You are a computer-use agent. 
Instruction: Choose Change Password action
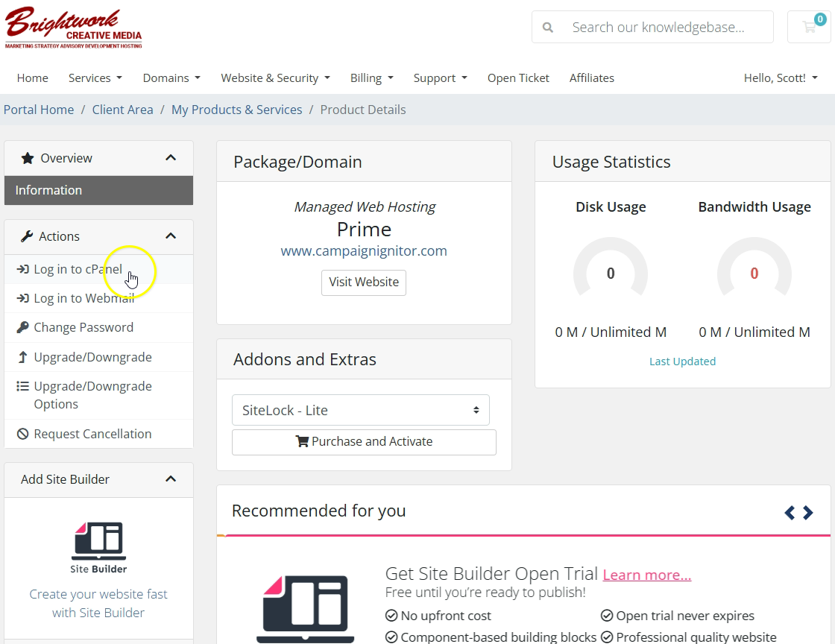(x=98, y=327)
